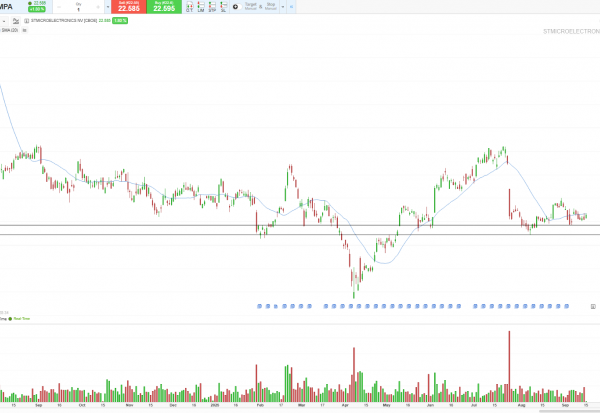The image size is (600, 413).
Task: Open the chart type icon beside instrument name
Action: (15, 19)
